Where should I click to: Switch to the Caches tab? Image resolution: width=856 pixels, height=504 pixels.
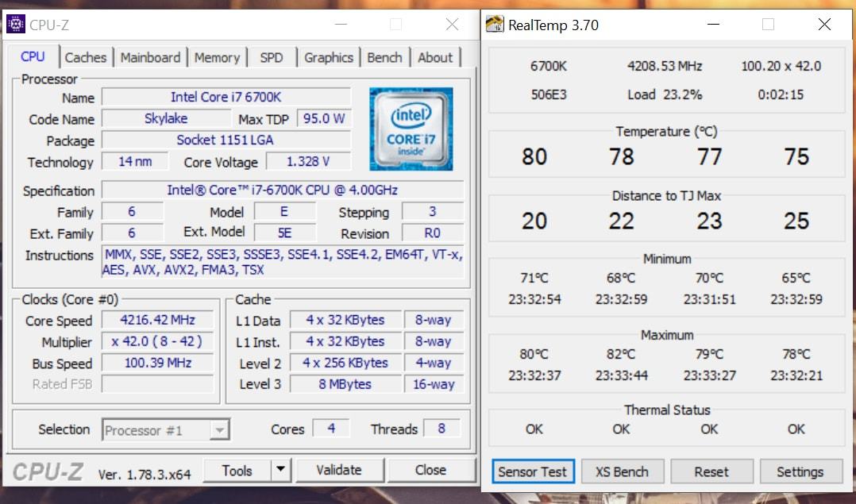[86, 57]
